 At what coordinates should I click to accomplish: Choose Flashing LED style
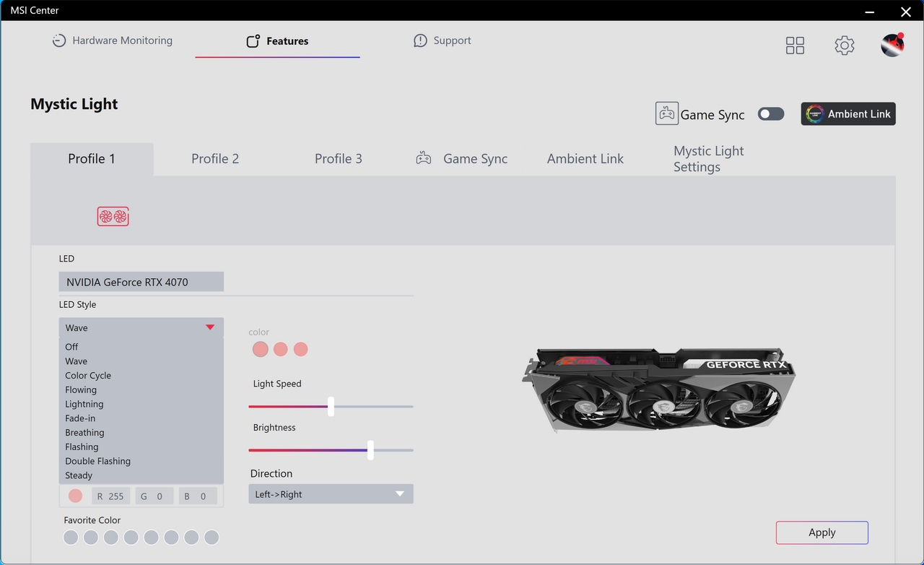[x=141, y=447]
